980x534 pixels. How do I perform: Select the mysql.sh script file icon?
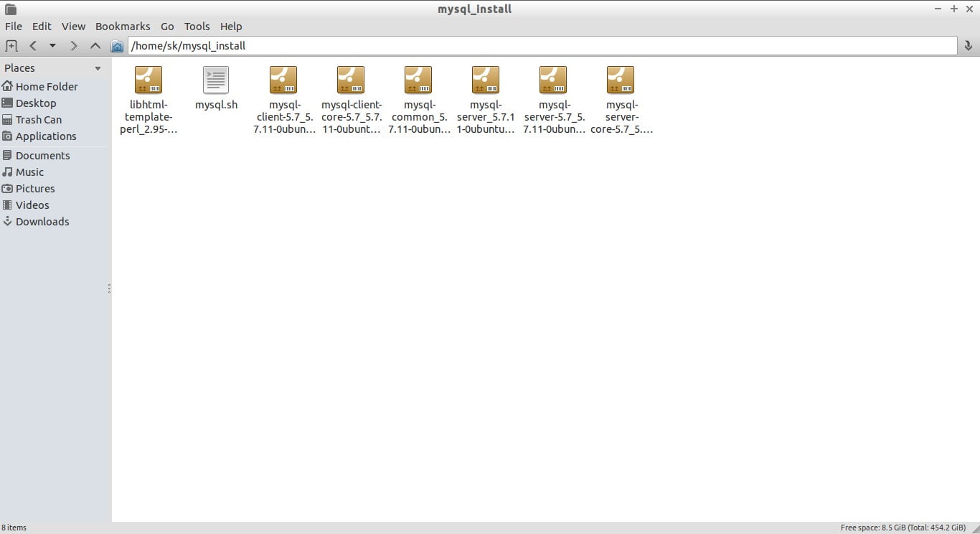click(x=216, y=80)
